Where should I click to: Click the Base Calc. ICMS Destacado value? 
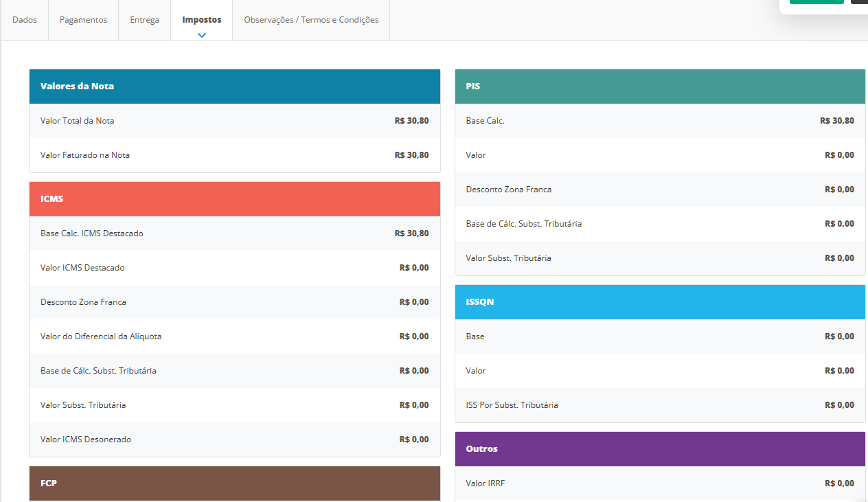tap(411, 233)
